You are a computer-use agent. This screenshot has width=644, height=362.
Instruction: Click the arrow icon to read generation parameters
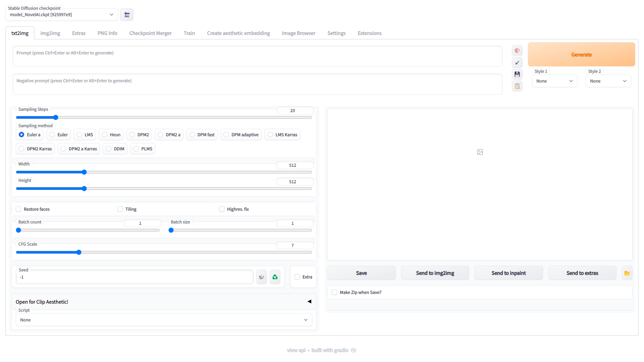tap(517, 63)
